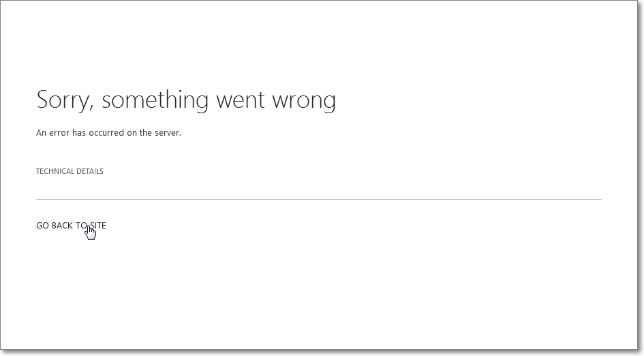Viewport: 644px width, 356px height.
Task: Click the word 'GO' in the site link
Action: click(42, 225)
